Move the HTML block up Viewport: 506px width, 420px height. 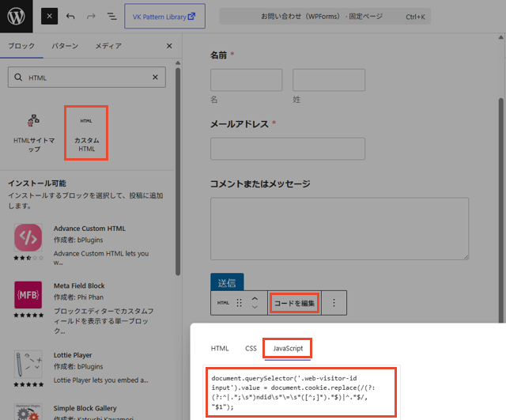coord(255,298)
